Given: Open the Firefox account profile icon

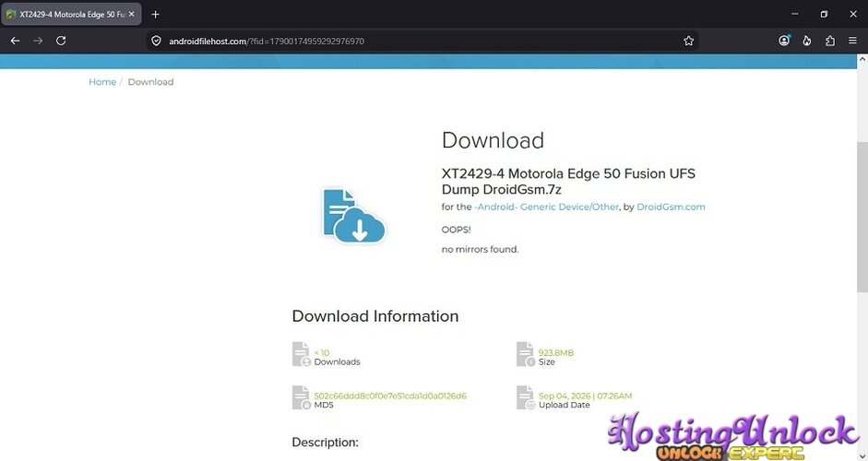Looking at the screenshot, I should pos(784,41).
